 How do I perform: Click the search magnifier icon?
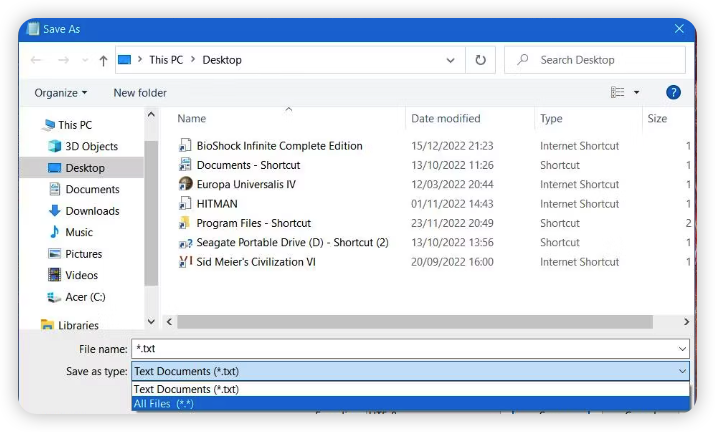pos(523,60)
